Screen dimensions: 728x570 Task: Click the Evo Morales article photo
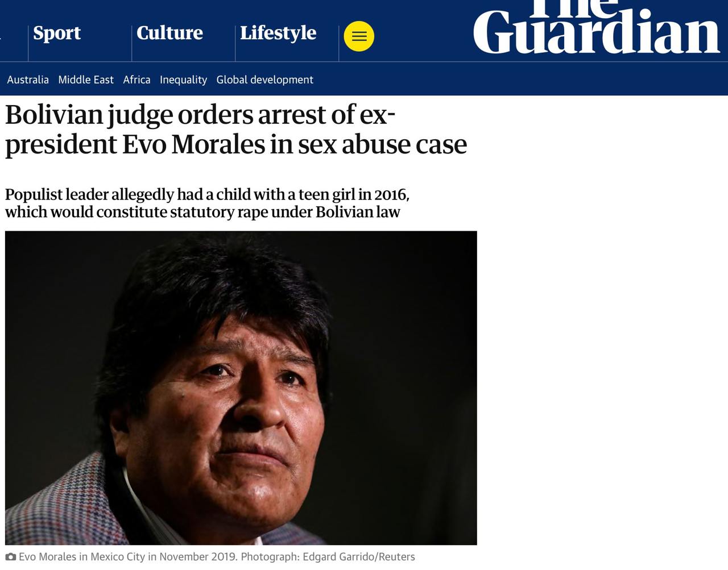point(241,388)
